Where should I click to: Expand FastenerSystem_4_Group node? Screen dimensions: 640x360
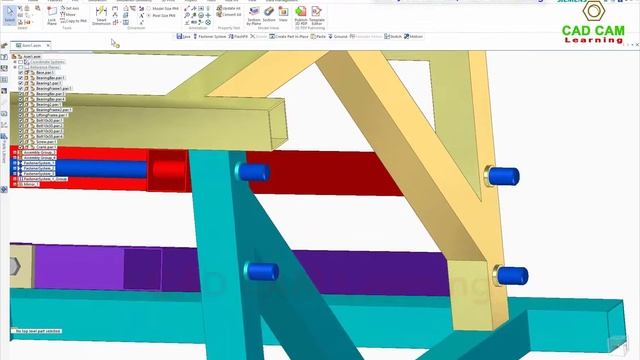point(15,179)
